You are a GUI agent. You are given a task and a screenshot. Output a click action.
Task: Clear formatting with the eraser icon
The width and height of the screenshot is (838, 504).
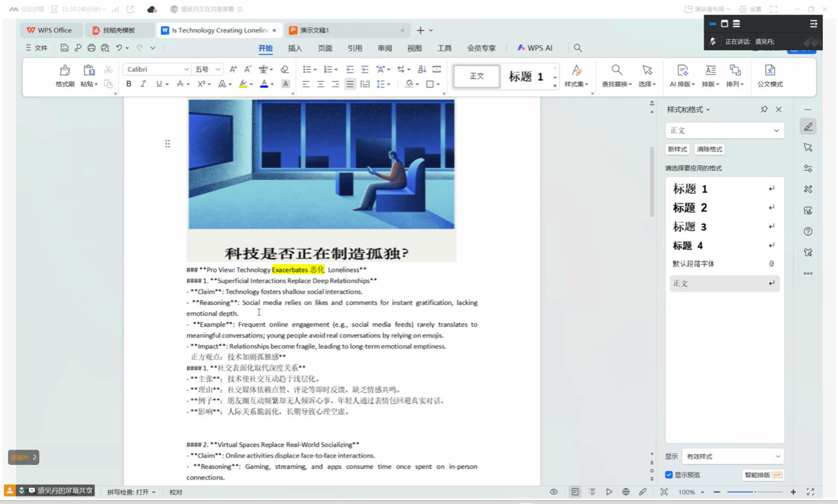pos(285,69)
